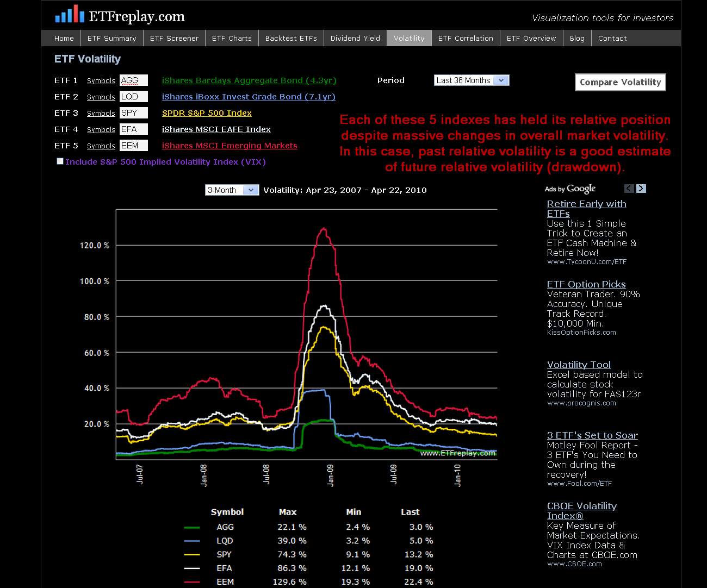The image size is (707, 588).
Task: Click the green AGG legend line swatch
Action: point(192,528)
